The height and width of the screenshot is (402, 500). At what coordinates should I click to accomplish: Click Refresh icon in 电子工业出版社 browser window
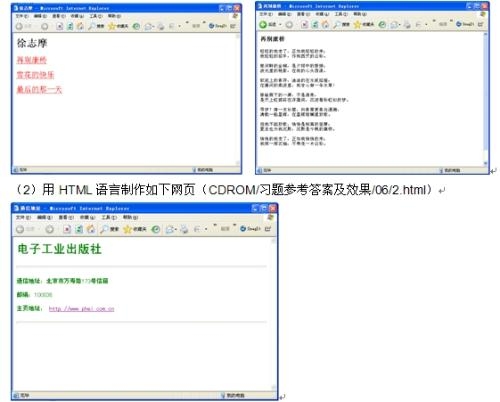pyautogui.click(x=79, y=229)
